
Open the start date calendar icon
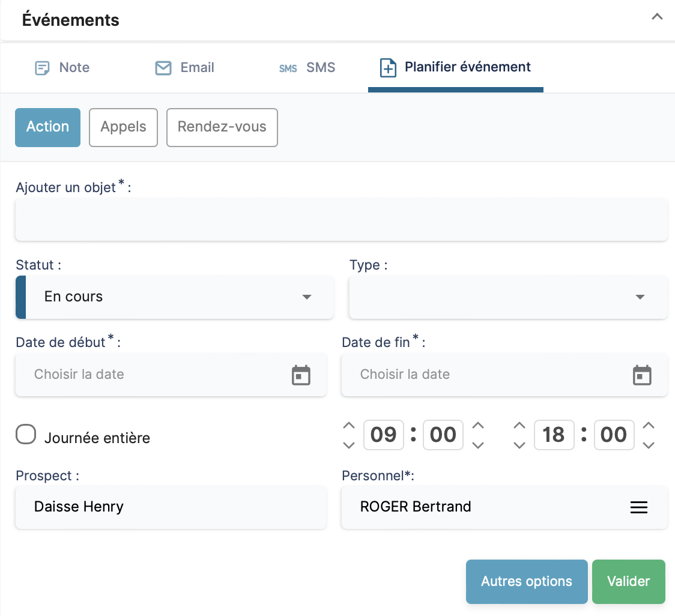[300, 375]
